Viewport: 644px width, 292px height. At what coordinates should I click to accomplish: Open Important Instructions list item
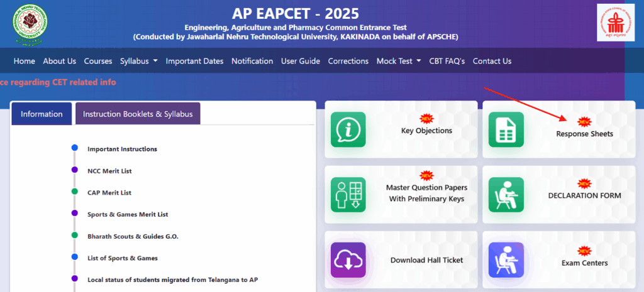click(x=123, y=149)
